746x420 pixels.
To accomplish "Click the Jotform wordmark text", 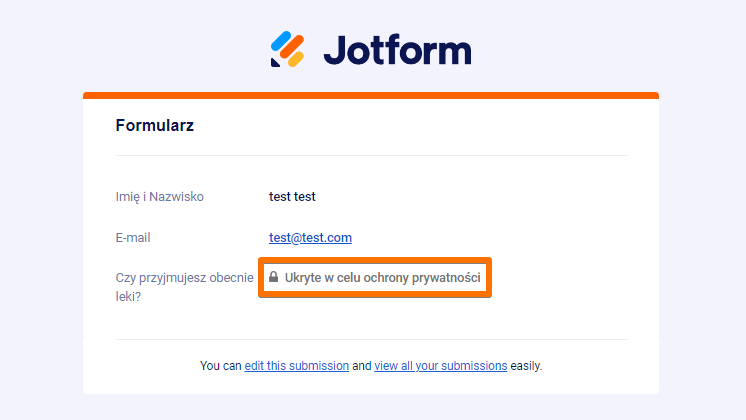I will click(x=397, y=49).
